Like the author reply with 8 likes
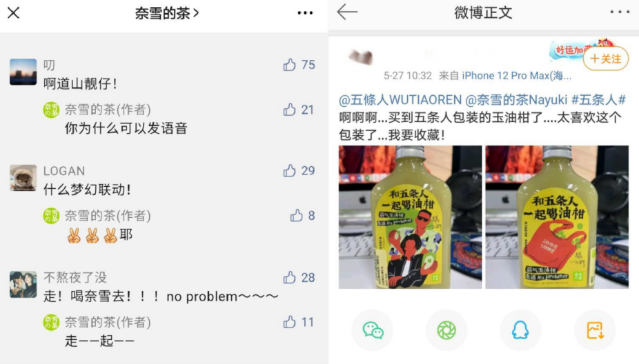 pos(296,215)
